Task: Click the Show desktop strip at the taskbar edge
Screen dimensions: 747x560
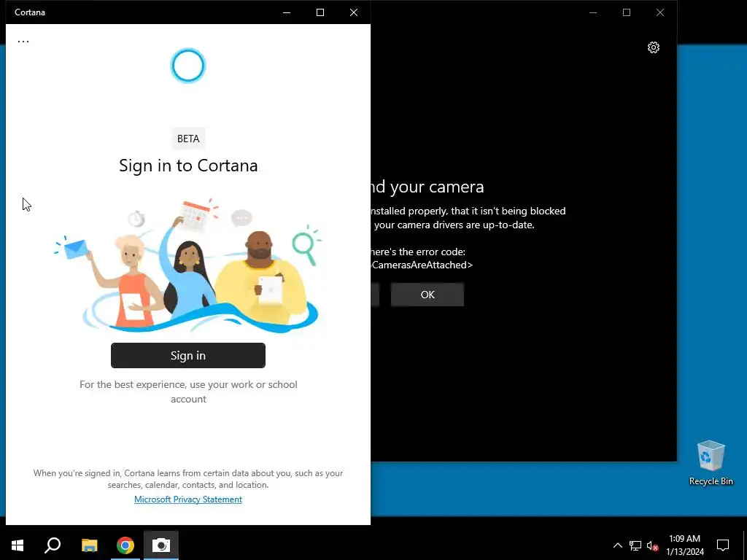Action: pos(745,545)
